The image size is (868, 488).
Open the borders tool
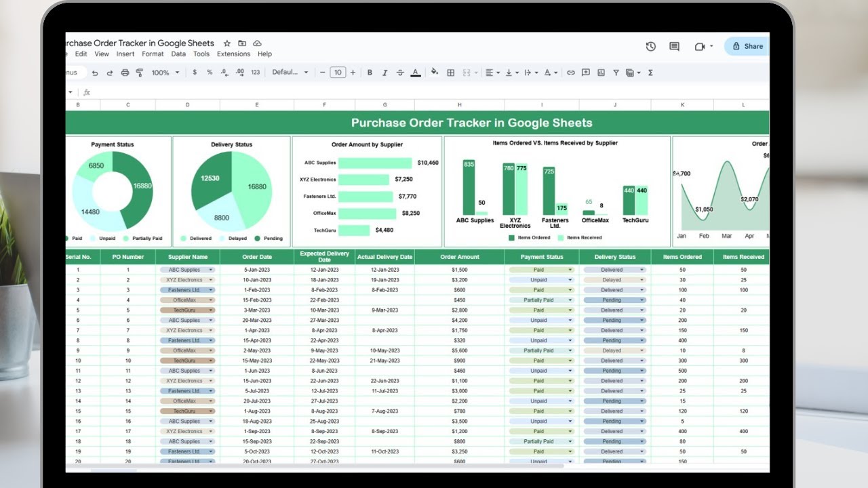point(450,73)
